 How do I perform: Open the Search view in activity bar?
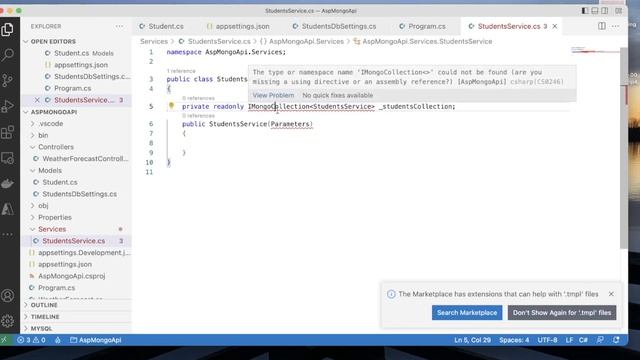pyautogui.click(x=7, y=55)
